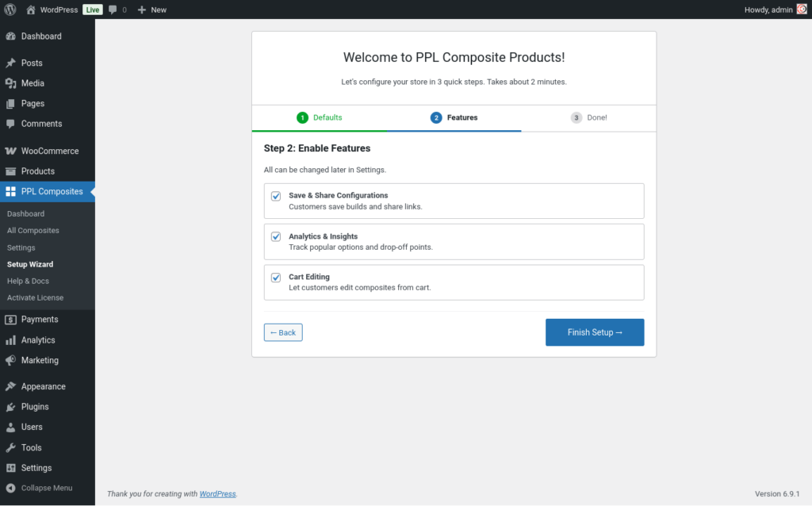Click the WordPress logo icon in admin bar
The width and height of the screenshot is (812, 506).
click(x=10, y=10)
